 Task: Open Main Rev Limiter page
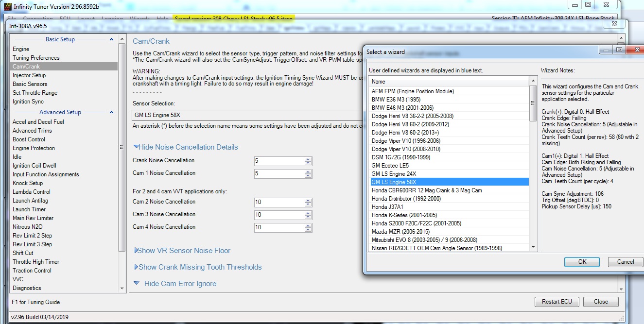pos(33,218)
